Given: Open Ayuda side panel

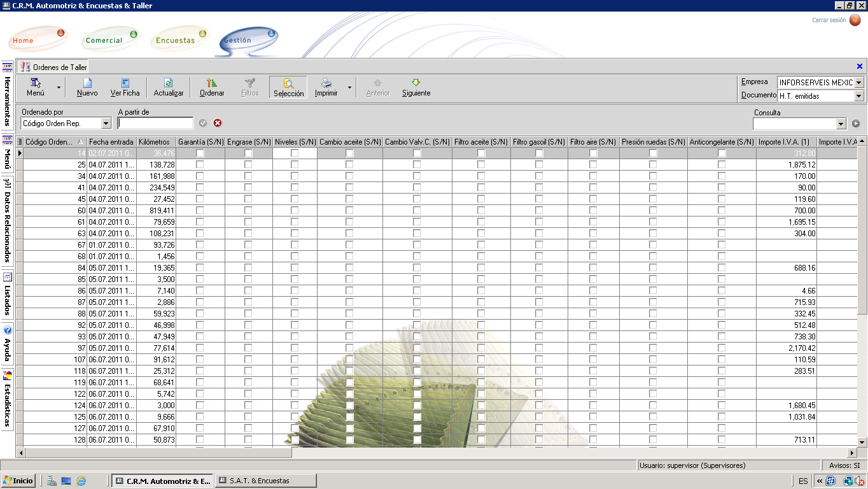Looking at the screenshot, I should pyautogui.click(x=8, y=343).
